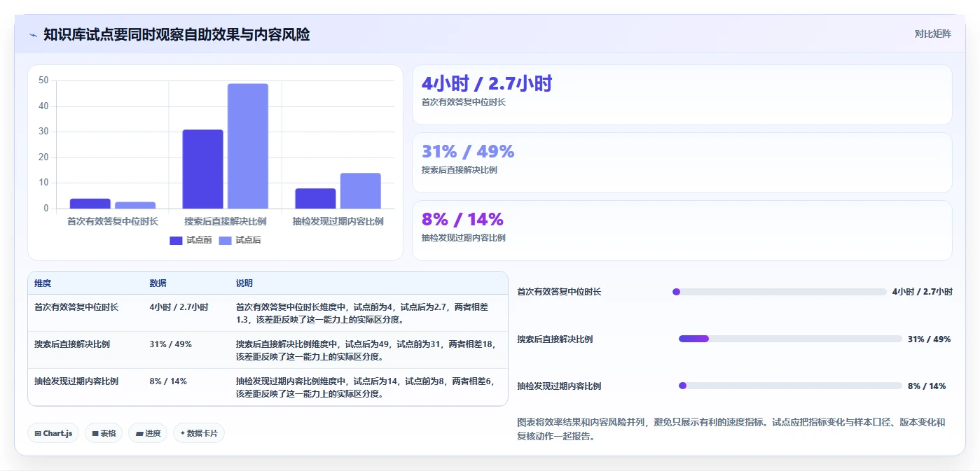The image size is (980, 471).
Task: Toggle the 试点后 legend swatch
Action: [x=225, y=240]
